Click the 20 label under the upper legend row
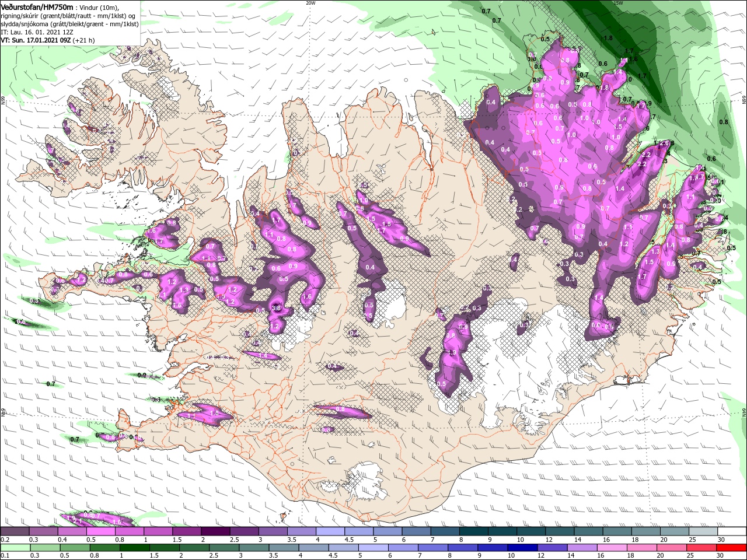Viewport: 747px width, 560px height. point(664,540)
